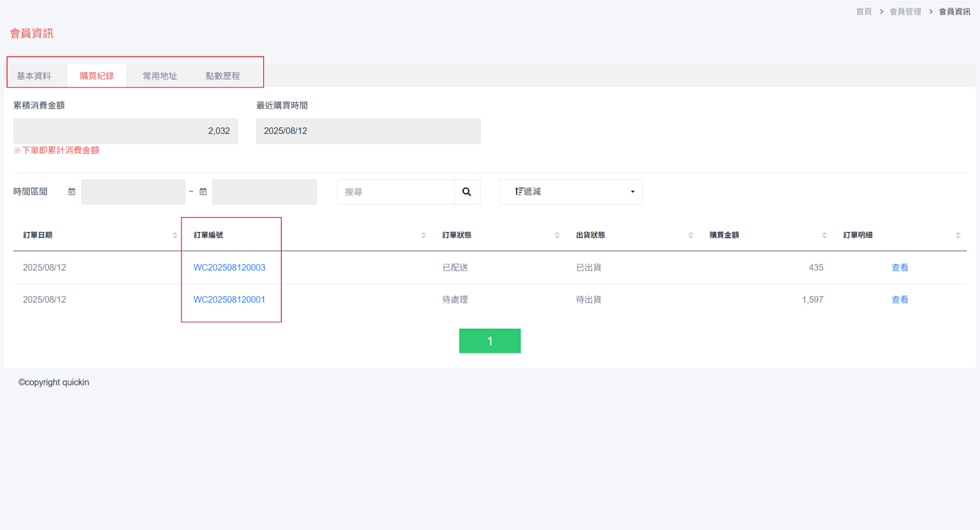Click the amount 435 cell
The image size is (980, 530).
coord(816,267)
